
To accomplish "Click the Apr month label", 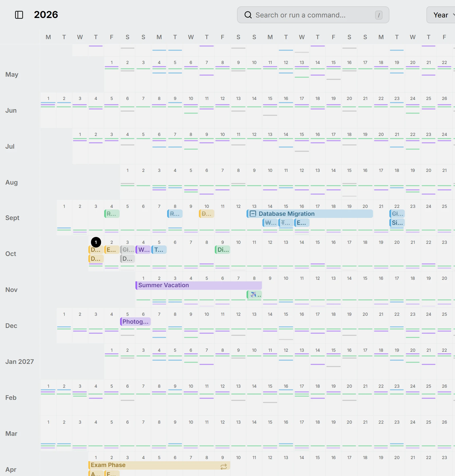I will [11, 470].
